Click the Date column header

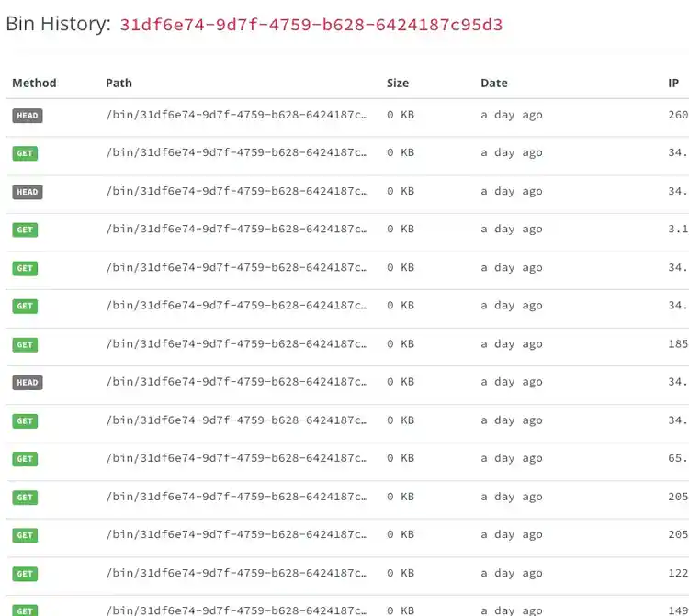pos(493,83)
